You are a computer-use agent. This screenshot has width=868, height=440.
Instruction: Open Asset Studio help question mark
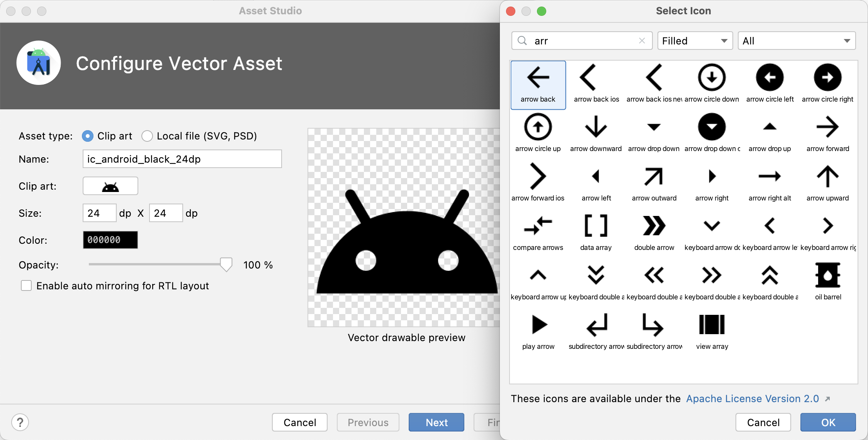point(20,422)
